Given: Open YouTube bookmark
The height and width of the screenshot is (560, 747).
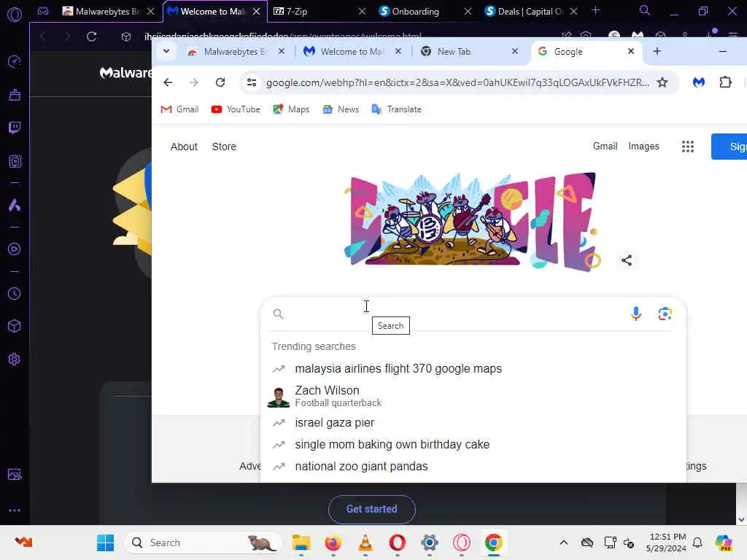Looking at the screenshot, I should [236, 109].
